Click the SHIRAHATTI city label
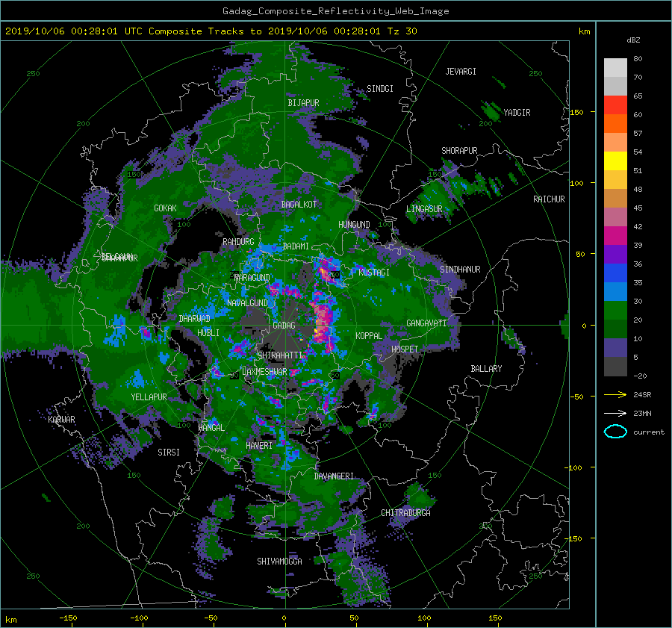Screen dimensions: 672x628 click(x=280, y=355)
